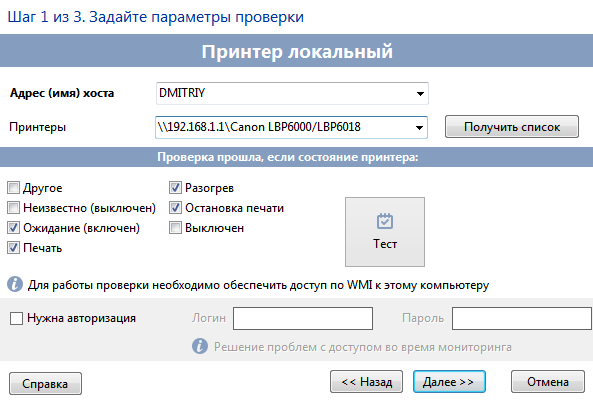This screenshot has width=593, height=400.
Task: Return with the Назад button
Action: (366, 382)
